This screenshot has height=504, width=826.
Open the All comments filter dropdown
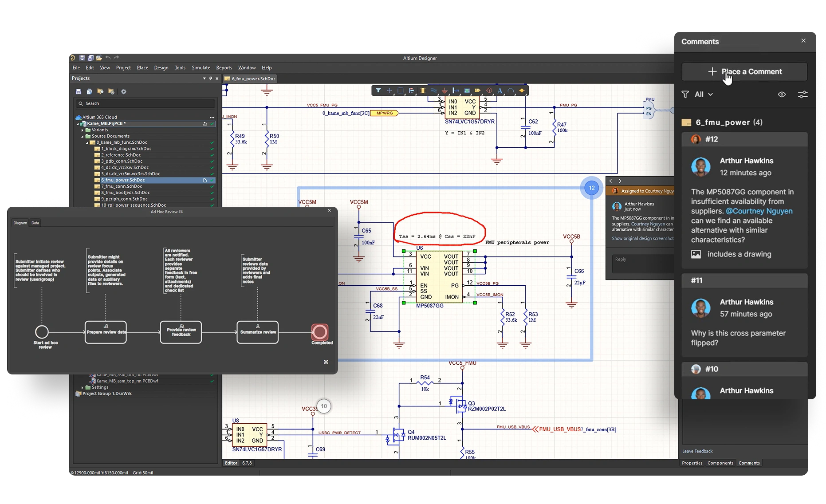[x=703, y=94]
